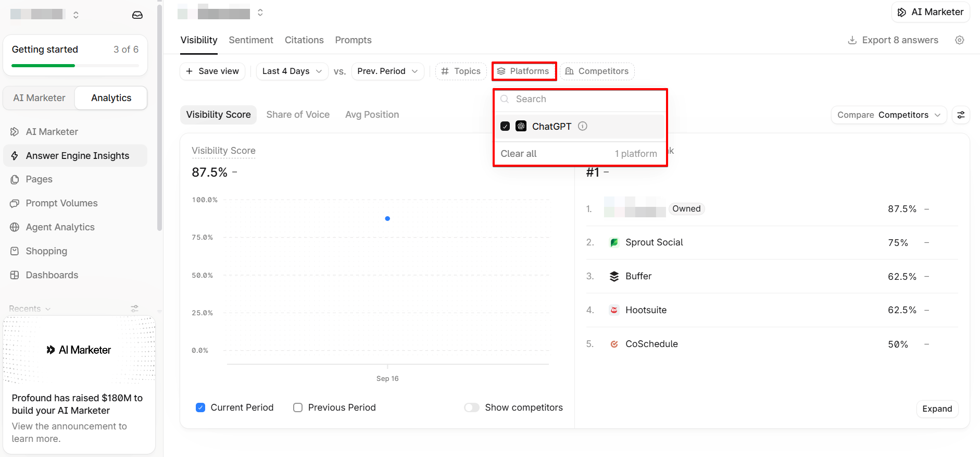
Task: Open the Prev. Period comparison dropdown
Action: pyautogui.click(x=388, y=71)
